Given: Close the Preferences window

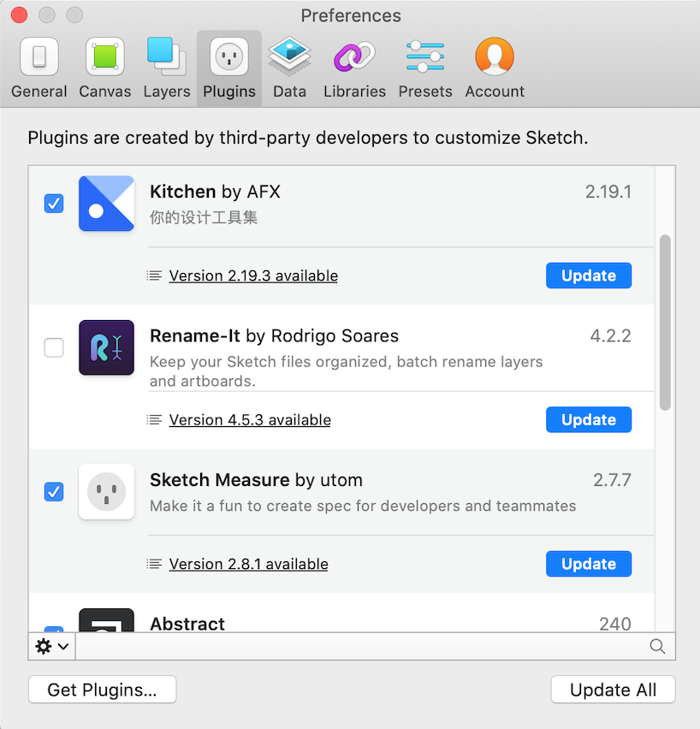Looking at the screenshot, I should [19, 15].
